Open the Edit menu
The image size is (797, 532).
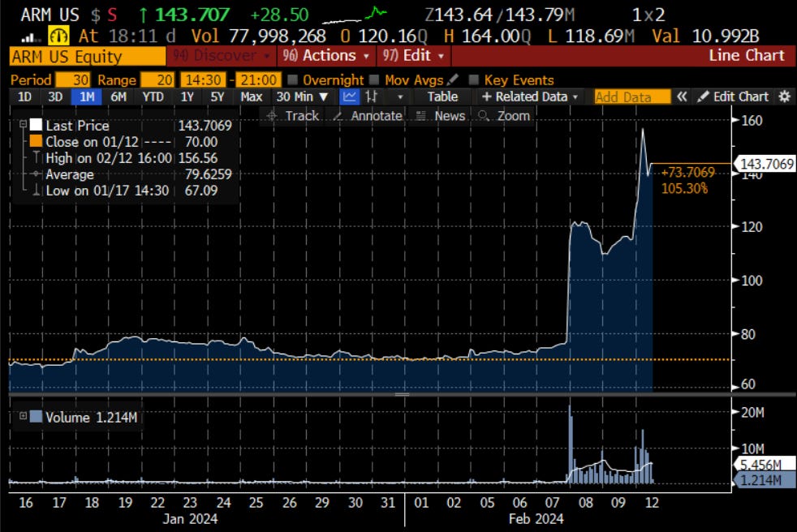click(413, 55)
